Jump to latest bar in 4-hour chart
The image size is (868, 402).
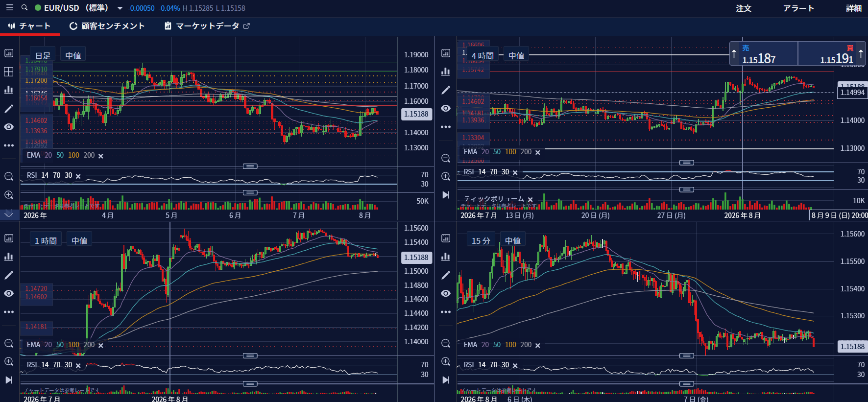(446, 195)
